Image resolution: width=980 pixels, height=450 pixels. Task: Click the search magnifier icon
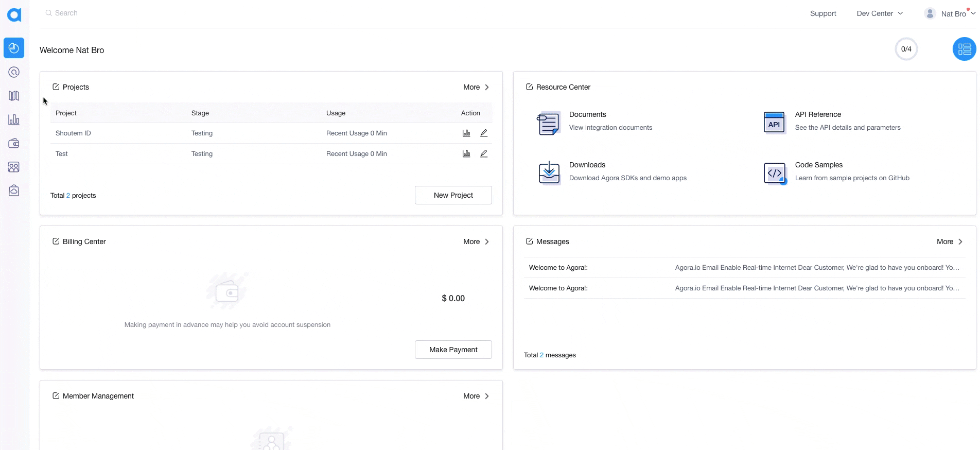pos(48,13)
